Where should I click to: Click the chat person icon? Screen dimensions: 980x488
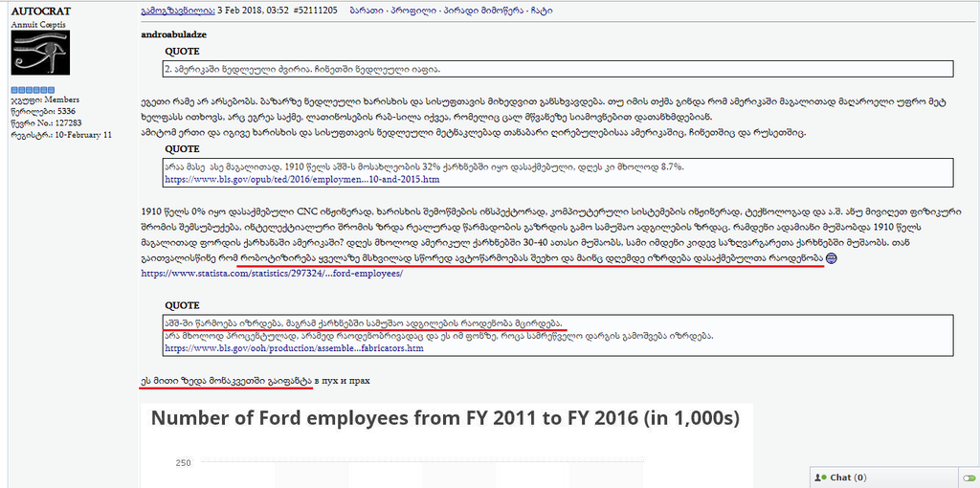[820, 478]
